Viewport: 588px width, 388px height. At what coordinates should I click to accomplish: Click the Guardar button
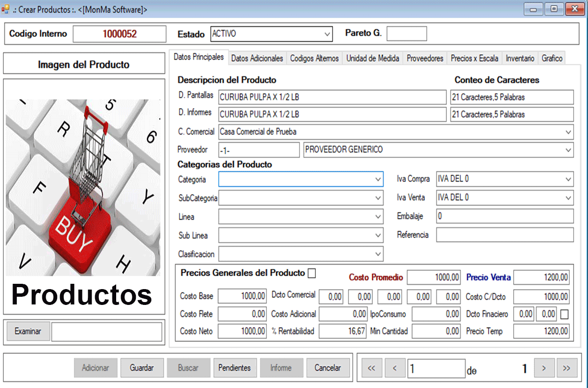[142, 368]
